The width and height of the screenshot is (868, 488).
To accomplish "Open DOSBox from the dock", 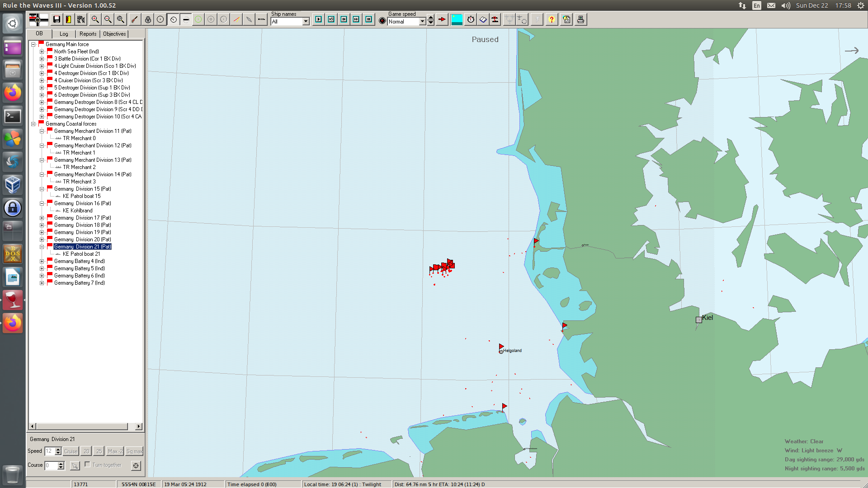I will pyautogui.click(x=13, y=254).
